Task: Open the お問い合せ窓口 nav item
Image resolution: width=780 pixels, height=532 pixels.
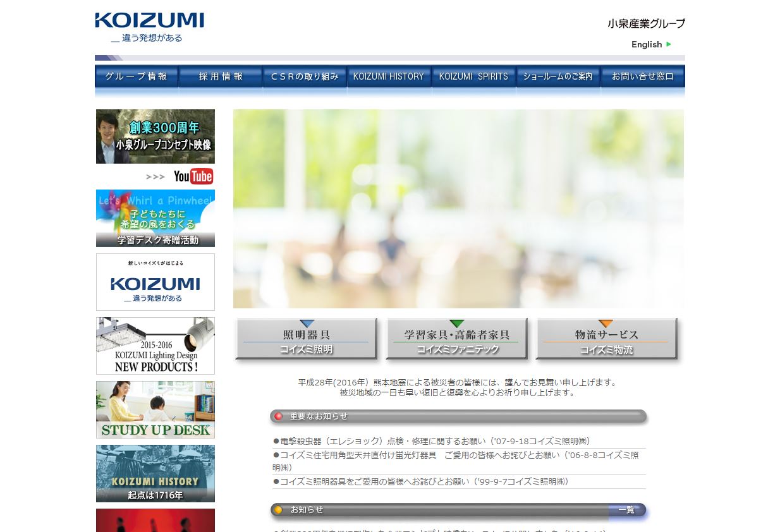Action: point(643,76)
